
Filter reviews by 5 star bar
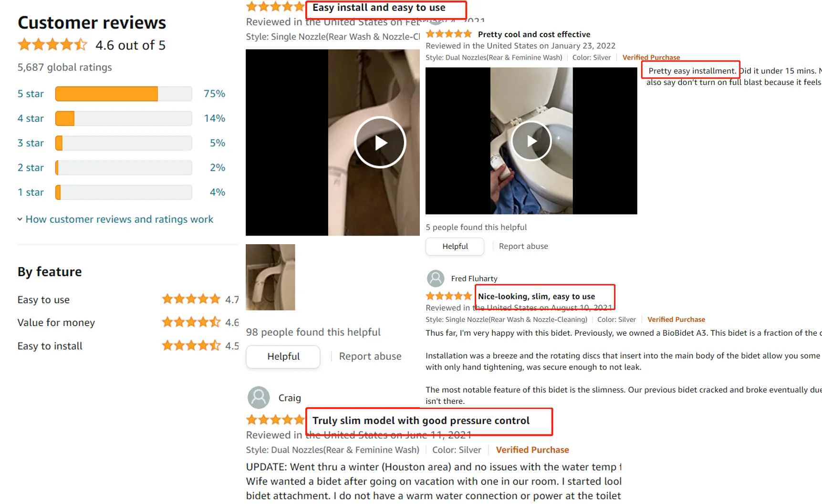pos(124,94)
